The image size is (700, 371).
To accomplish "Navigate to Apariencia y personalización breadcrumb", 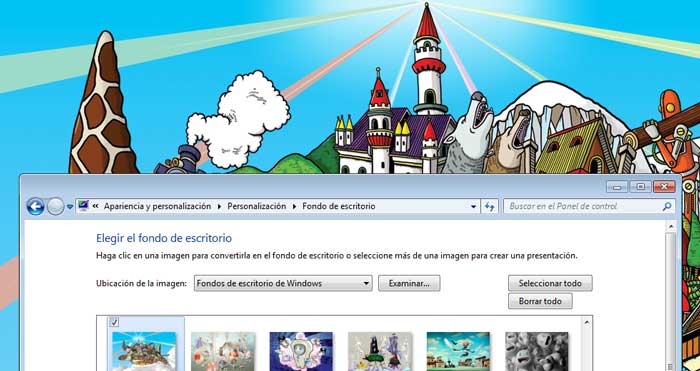I will click(x=157, y=206).
